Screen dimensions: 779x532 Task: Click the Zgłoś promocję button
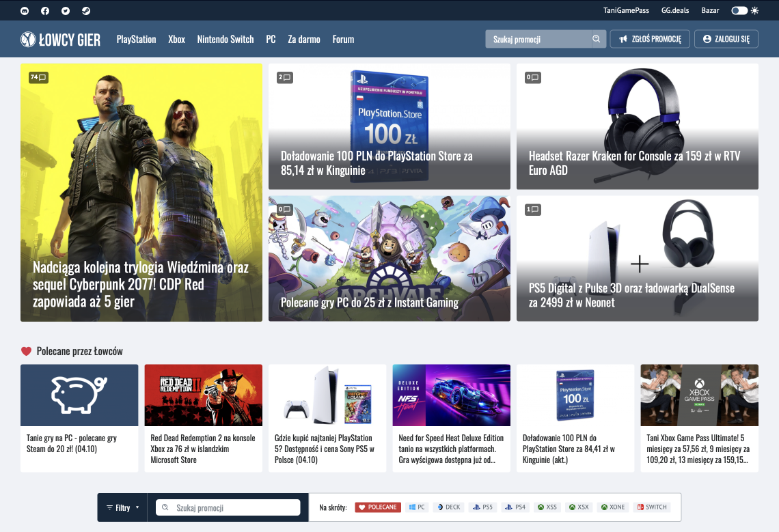click(650, 39)
